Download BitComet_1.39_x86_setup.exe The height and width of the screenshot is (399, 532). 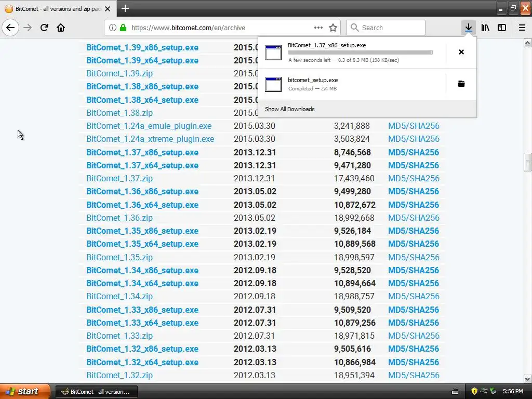(142, 47)
